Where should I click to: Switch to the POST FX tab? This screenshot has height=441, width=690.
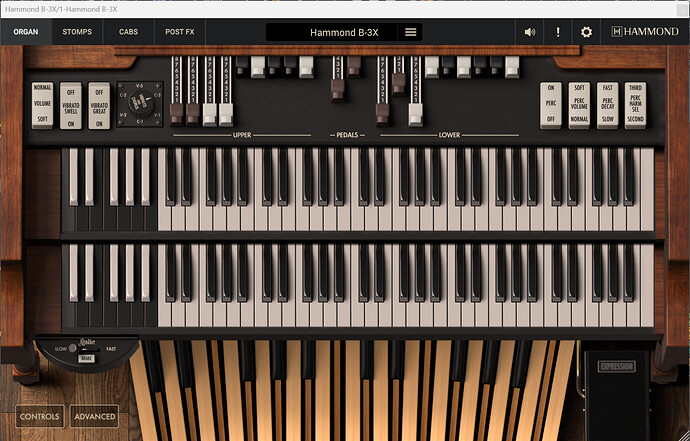180,32
